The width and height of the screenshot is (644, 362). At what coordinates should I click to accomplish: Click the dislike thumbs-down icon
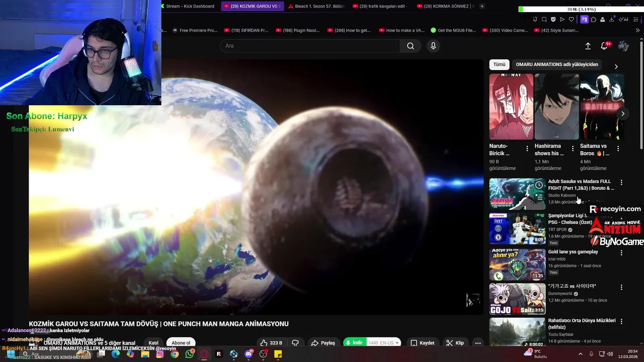click(x=295, y=343)
